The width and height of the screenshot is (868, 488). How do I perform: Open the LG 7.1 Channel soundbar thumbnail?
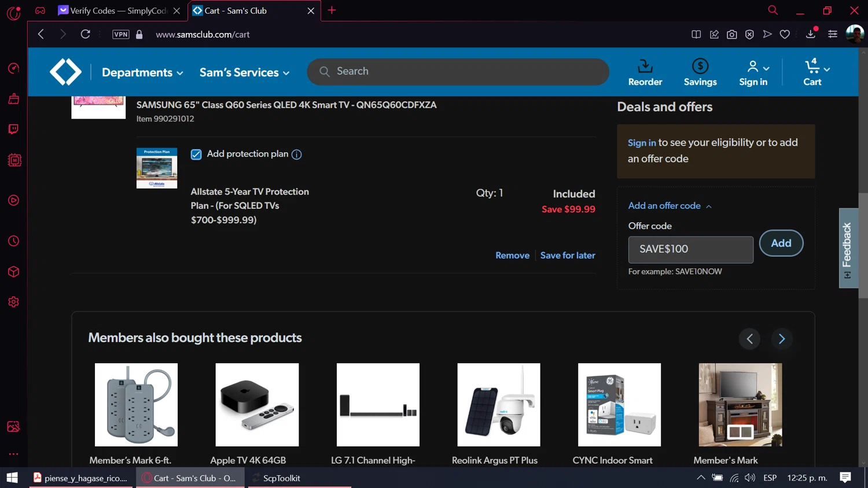point(378,404)
